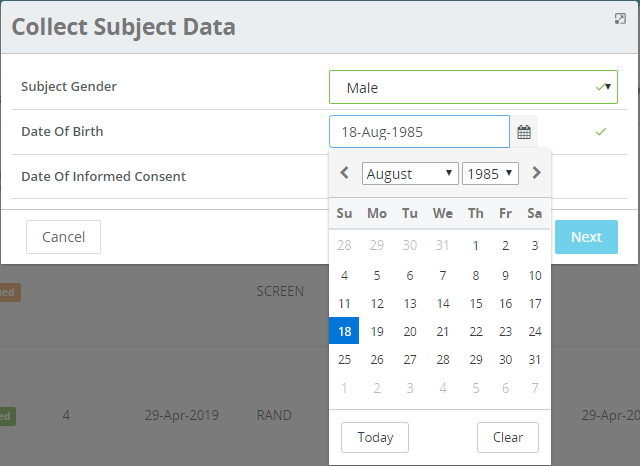The height and width of the screenshot is (466, 640).
Task: Select August 5 in the calendar
Action: pyautogui.click(x=377, y=276)
